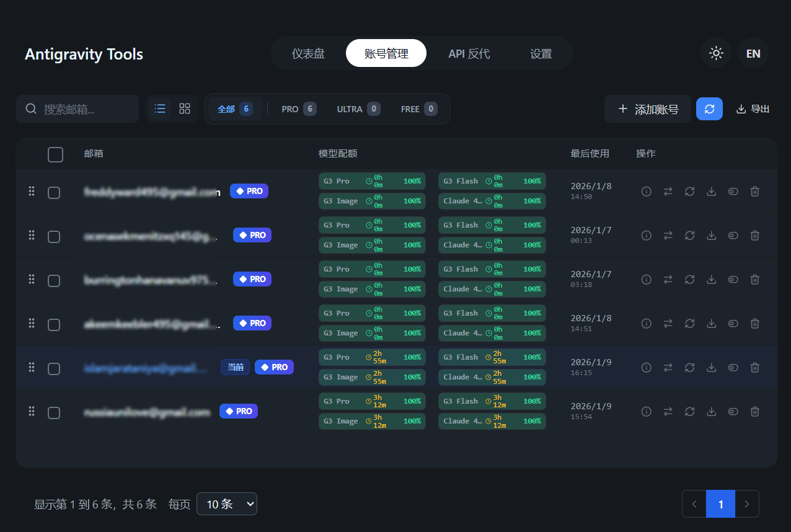791x532 pixels.
Task: Switch to the API 反代 tab
Action: [x=469, y=54]
